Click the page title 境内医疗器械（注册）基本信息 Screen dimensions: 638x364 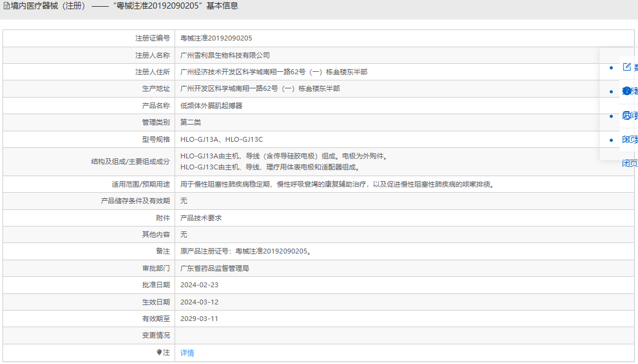(x=125, y=6)
